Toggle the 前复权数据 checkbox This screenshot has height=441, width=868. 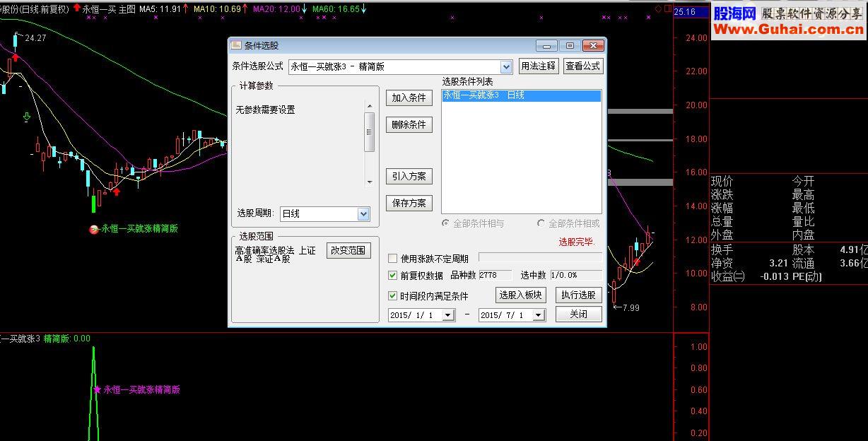(x=393, y=276)
